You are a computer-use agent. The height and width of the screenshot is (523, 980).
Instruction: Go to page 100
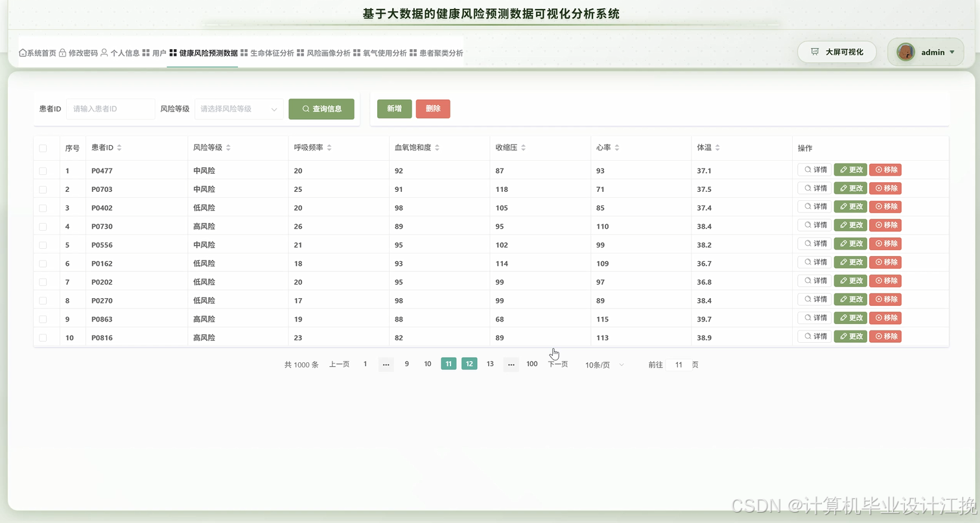(x=532, y=364)
